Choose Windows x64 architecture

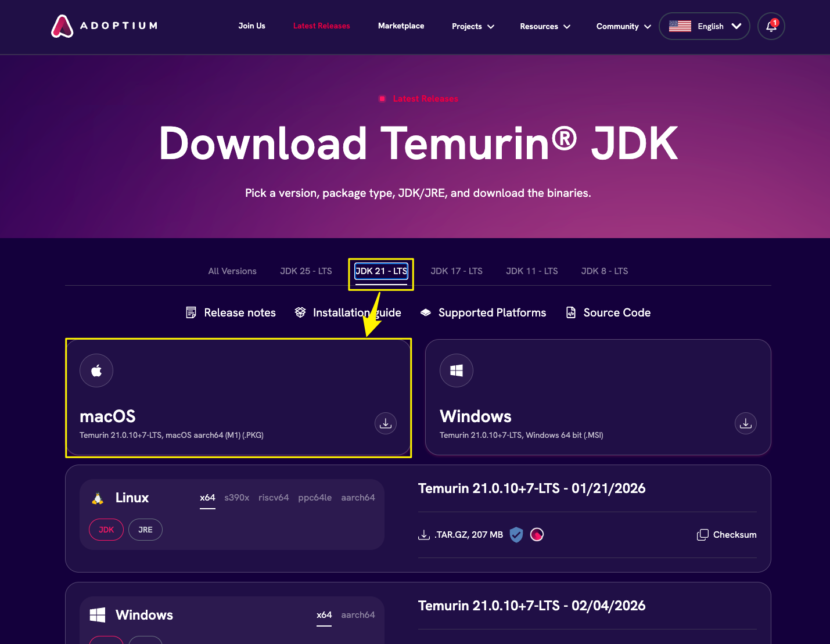[324, 615]
